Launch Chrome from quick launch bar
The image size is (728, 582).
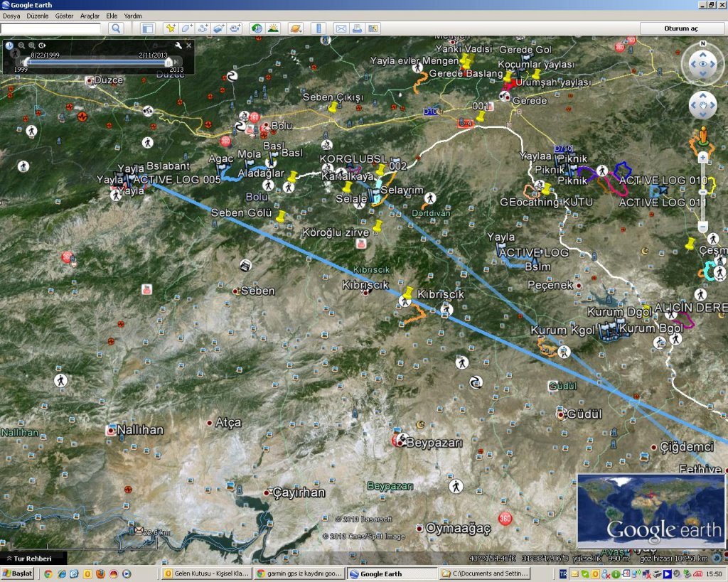click(x=48, y=574)
